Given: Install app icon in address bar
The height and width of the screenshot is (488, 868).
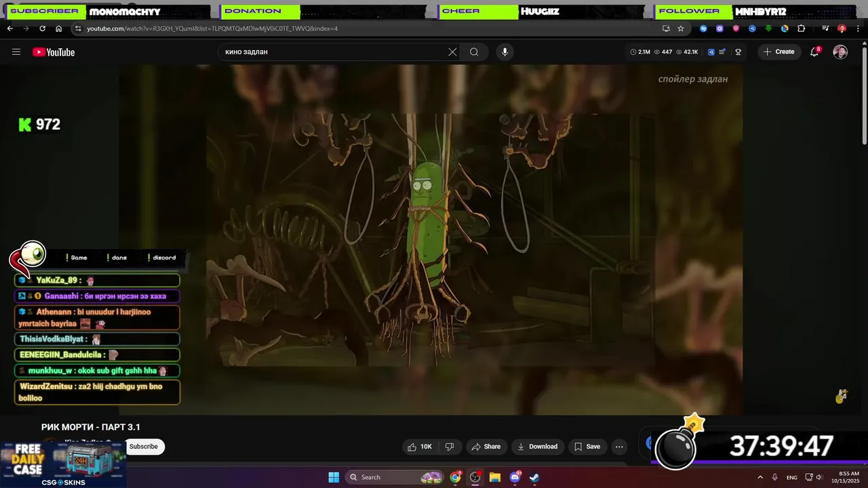Looking at the screenshot, I should coord(666,28).
